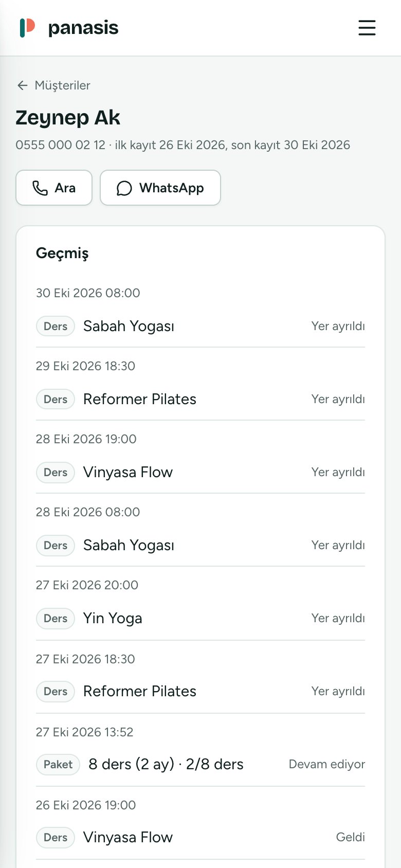
Task: Click the back arrow beside Müşteriler
Action: pyautogui.click(x=22, y=85)
